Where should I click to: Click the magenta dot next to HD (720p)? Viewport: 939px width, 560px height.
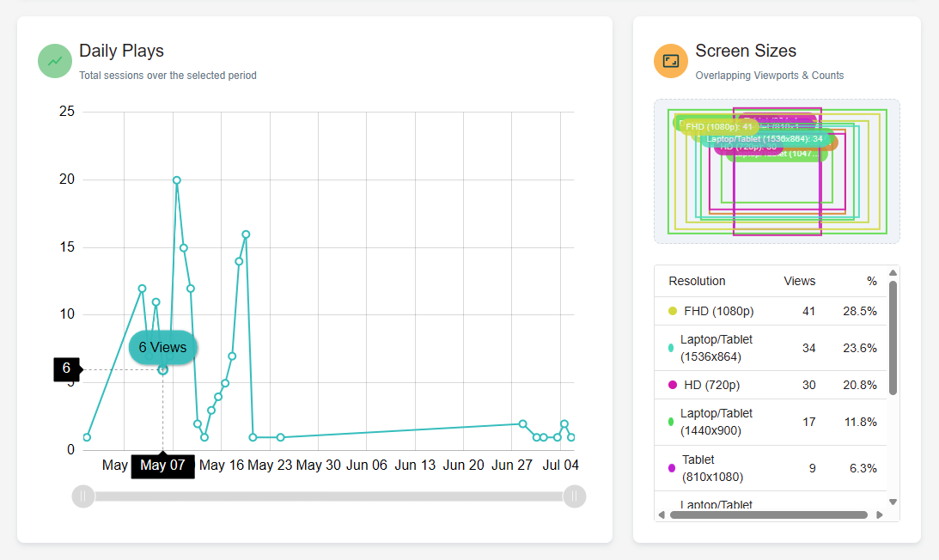pyautogui.click(x=673, y=385)
